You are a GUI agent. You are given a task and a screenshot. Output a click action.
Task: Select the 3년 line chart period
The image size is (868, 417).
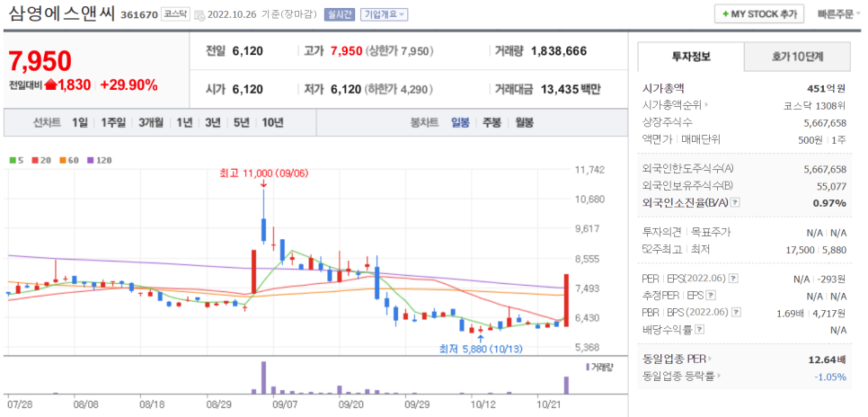pos(213,123)
